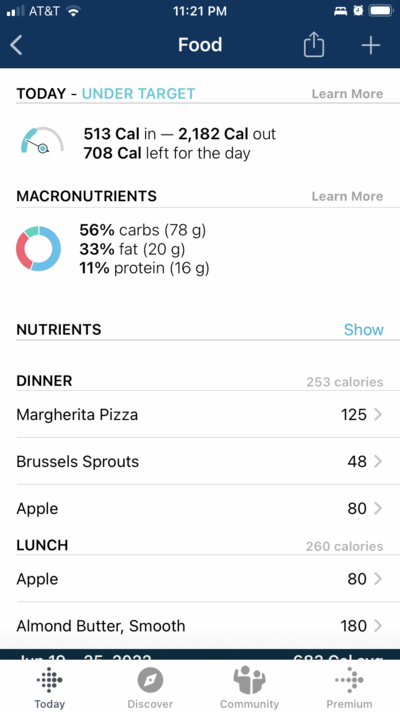Tap Learn More beside Today target
This screenshot has width=400, height=712.
click(347, 94)
